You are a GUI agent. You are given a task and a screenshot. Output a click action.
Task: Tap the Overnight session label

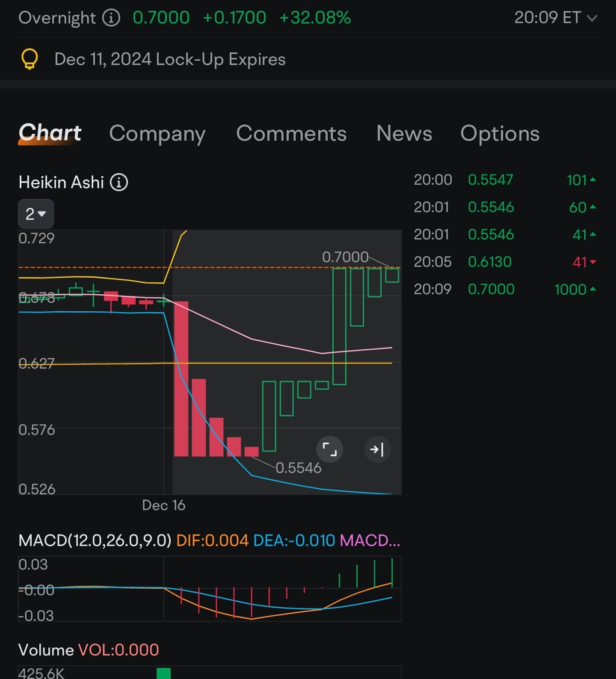[x=57, y=18]
